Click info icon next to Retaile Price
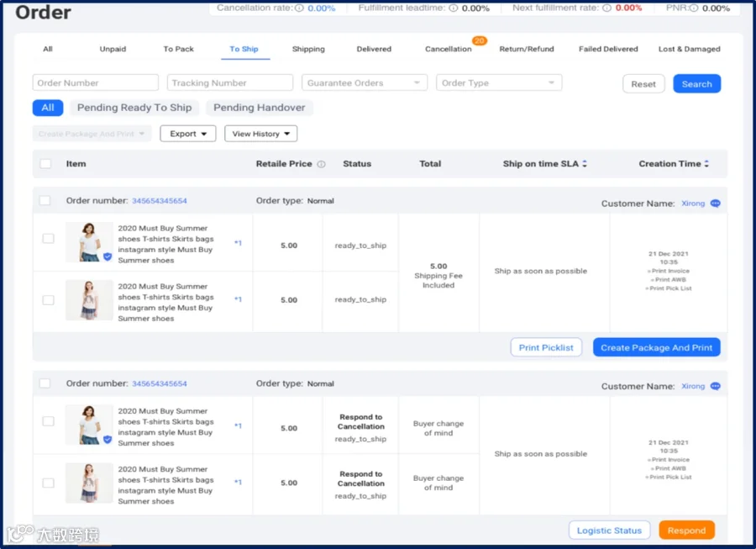This screenshot has height=549, width=756. click(321, 164)
